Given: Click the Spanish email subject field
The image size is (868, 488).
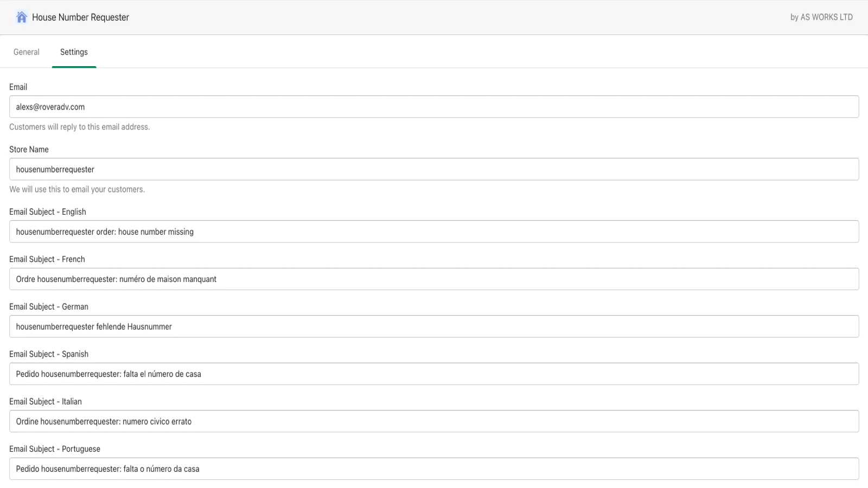Looking at the screenshot, I should (434, 374).
